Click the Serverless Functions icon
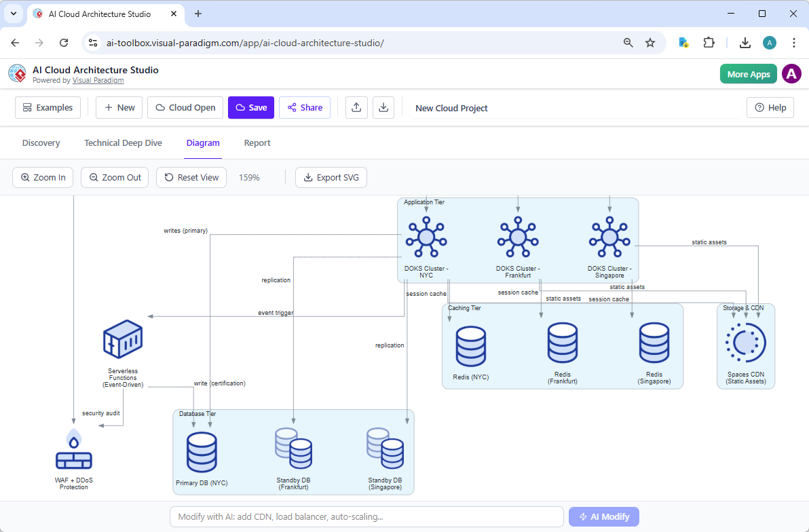 (123, 338)
